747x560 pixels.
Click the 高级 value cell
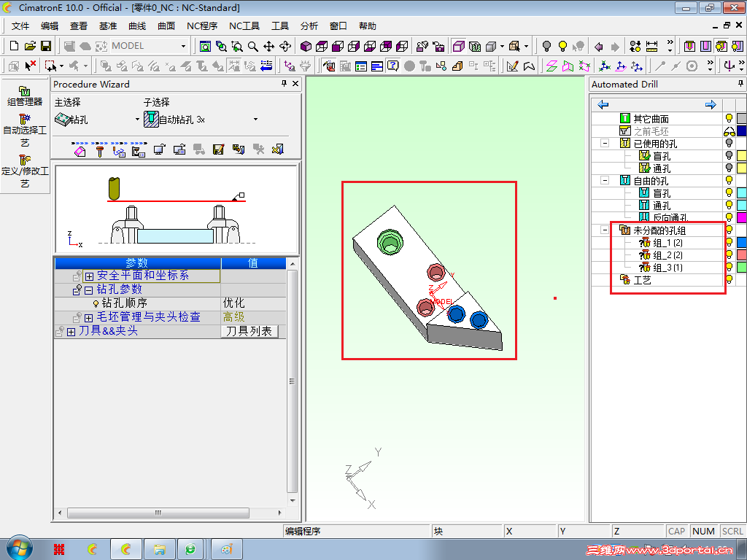253,317
